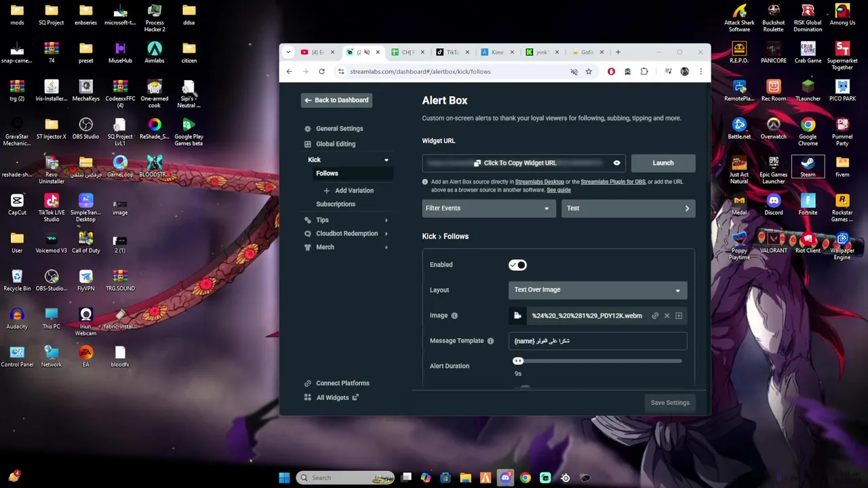Click Save Settings button
This screenshot has width=868, height=488.
pyautogui.click(x=670, y=403)
